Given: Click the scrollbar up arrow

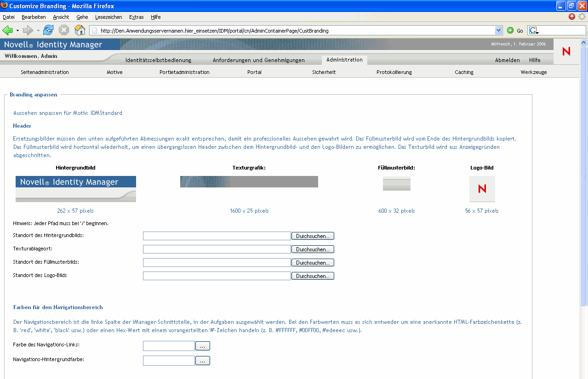Looking at the screenshot, I should 584,42.
